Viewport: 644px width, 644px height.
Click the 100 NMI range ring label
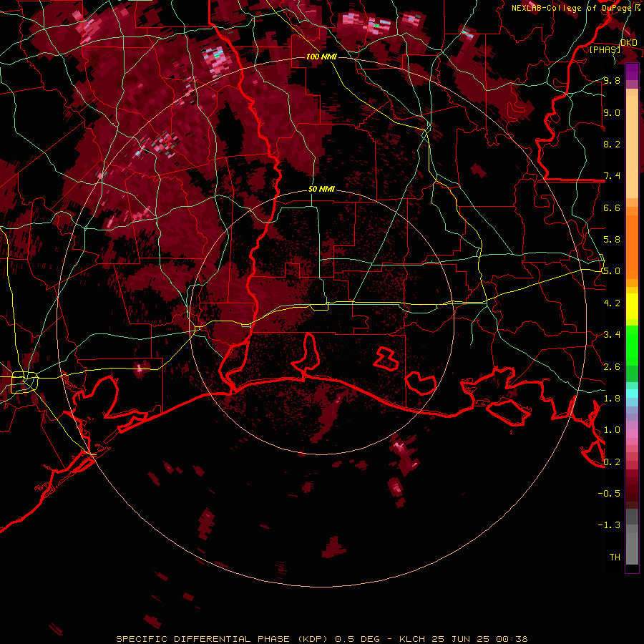(321, 57)
